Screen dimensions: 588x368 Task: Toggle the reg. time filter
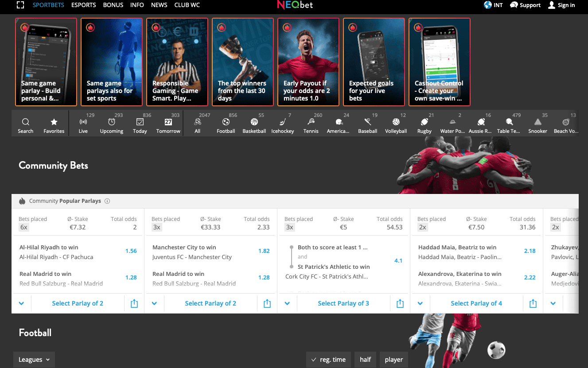(x=329, y=360)
